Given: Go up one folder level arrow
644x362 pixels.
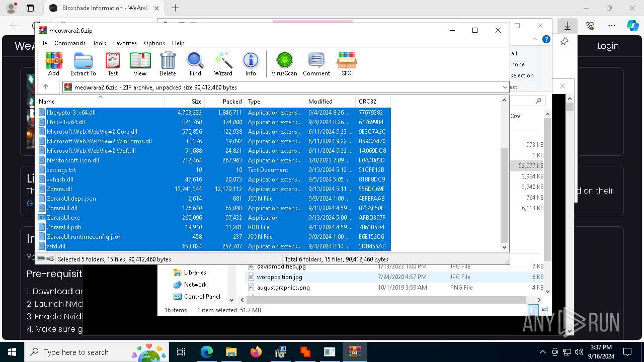Looking at the screenshot, I should click(x=46, y=87).
